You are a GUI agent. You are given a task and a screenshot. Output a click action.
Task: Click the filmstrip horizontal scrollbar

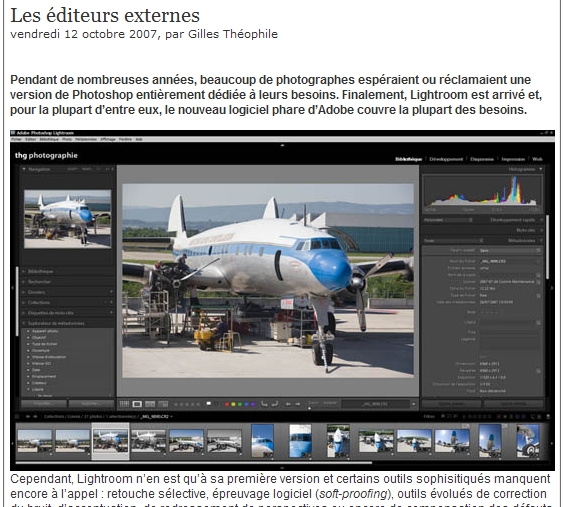coord(194,463)
